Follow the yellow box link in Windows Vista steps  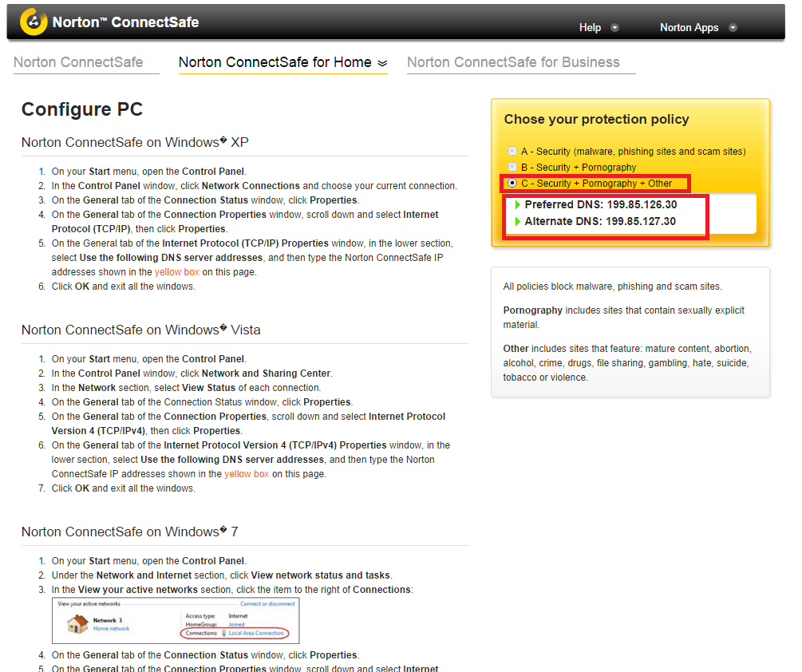(x=247, y=474)
